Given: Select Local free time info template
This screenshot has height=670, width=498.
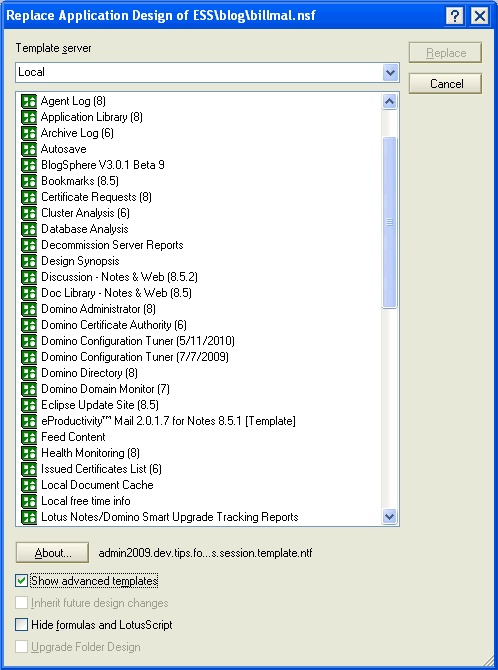Looking at the screenshot, I should tap(86, 501).
